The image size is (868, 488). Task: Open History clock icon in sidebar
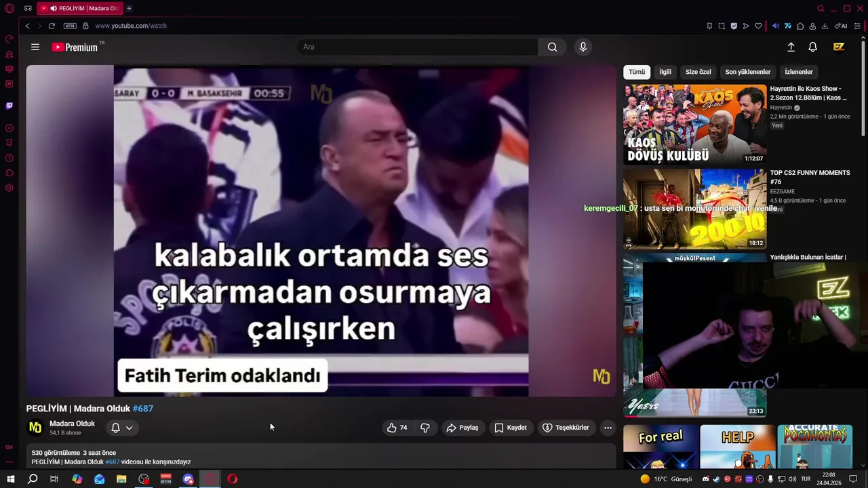[x=9, y=158]
